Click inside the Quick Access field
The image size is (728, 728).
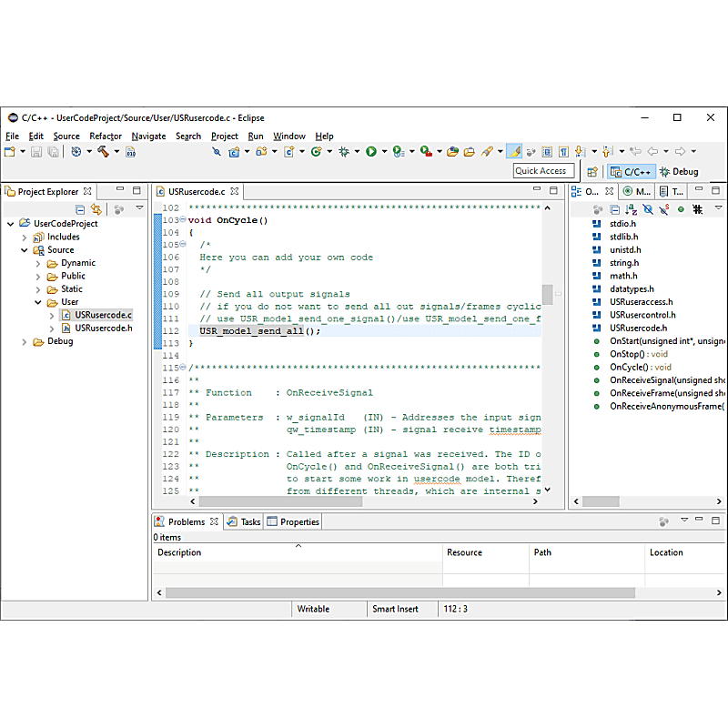(x=543, y=170)
